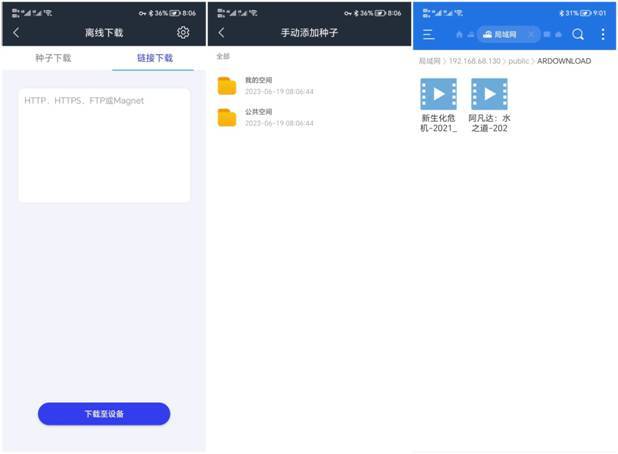
Task: Open search in file browser
Action: click(x=578, y=35)
